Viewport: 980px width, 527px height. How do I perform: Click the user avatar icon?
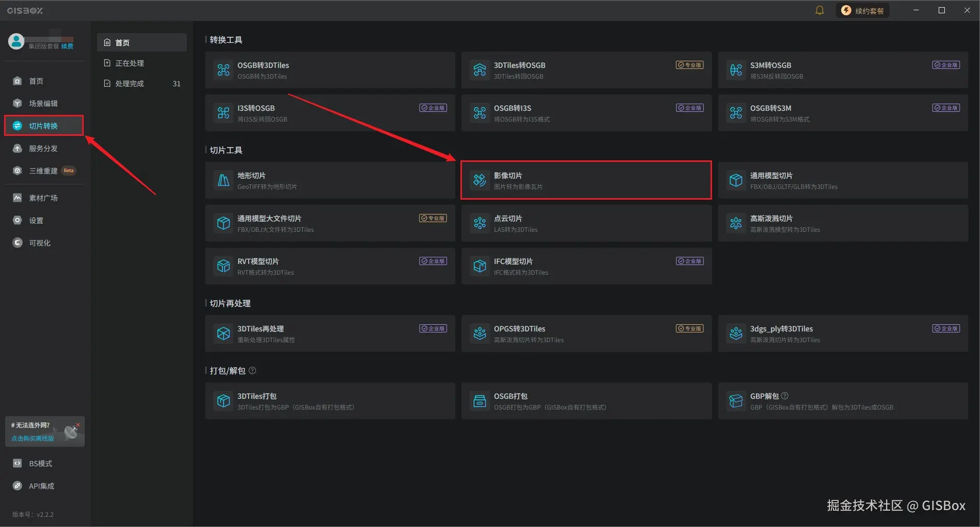click(16, 41)
